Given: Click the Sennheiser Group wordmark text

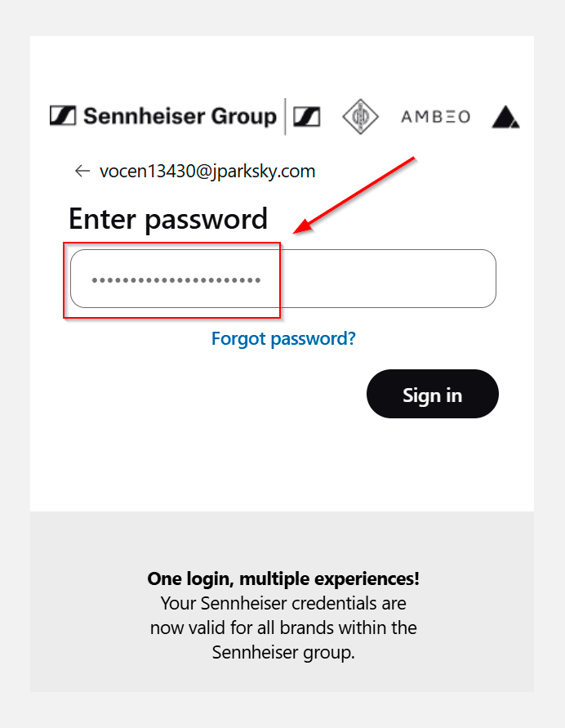Looking at the screenshot, I should click(x=180, y=116).
